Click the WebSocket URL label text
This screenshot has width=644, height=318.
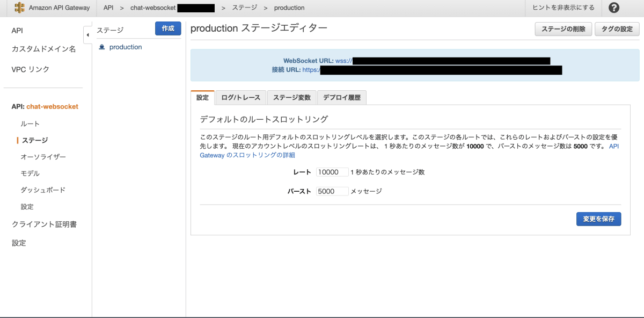[309, 61]
